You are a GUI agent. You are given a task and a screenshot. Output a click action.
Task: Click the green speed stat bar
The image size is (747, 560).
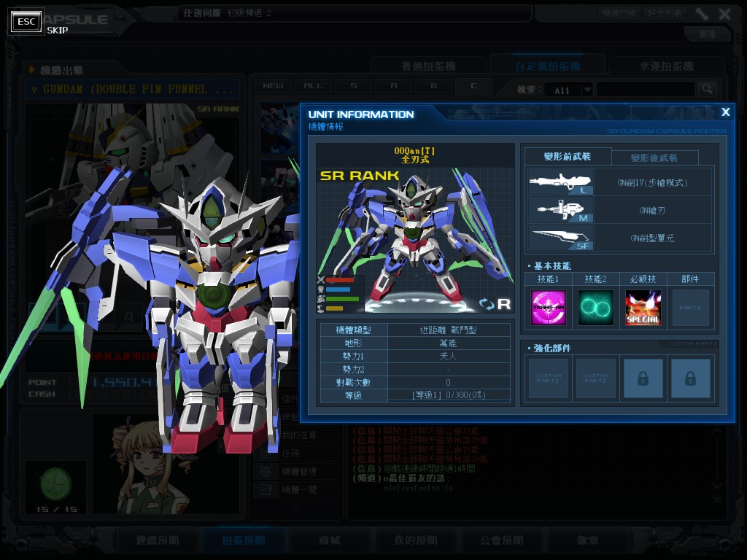point(342,299)
